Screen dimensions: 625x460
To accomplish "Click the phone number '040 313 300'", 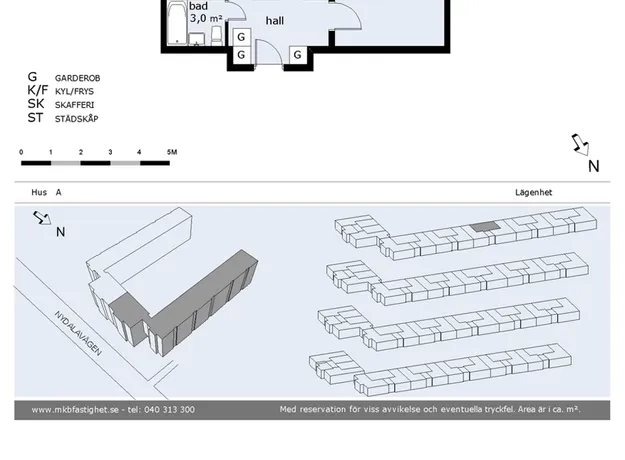I will 169,409.
